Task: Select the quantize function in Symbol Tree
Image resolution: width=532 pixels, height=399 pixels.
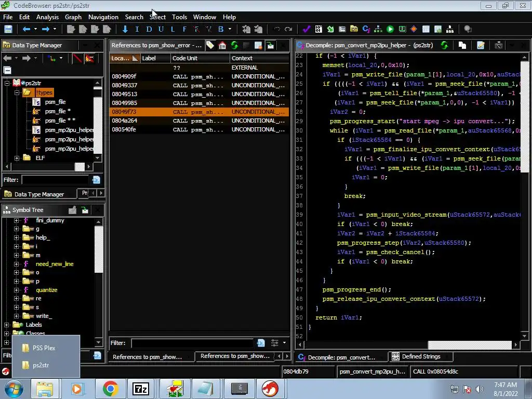Action: 47,290
